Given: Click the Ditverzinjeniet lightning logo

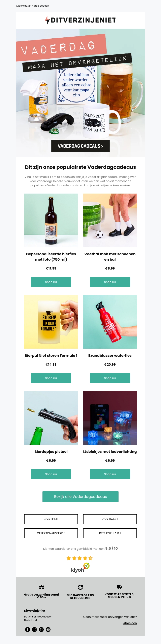Looking at the screenshot, I should pos(80,20).
